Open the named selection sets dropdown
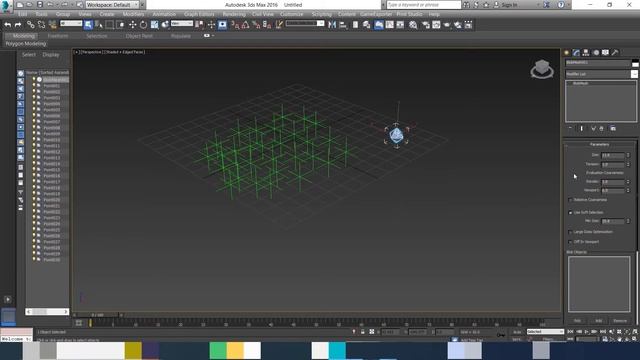The image size is (640, 360). coord(304,24)
